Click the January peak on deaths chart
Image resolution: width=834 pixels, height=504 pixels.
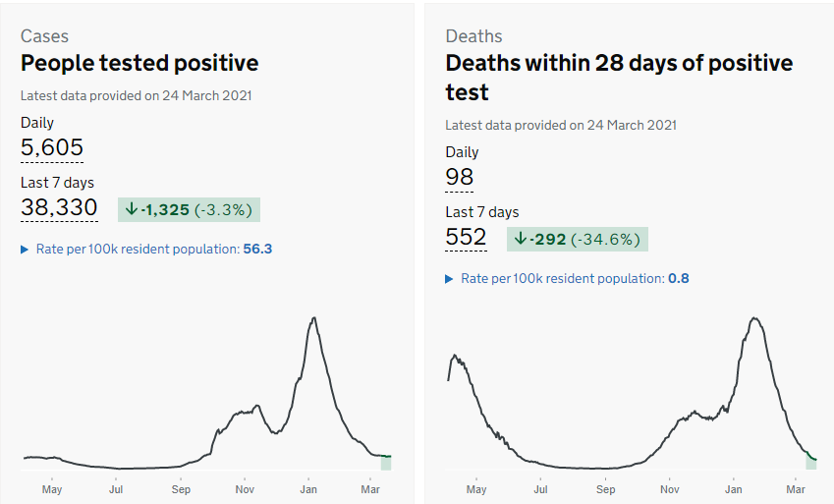754,318
